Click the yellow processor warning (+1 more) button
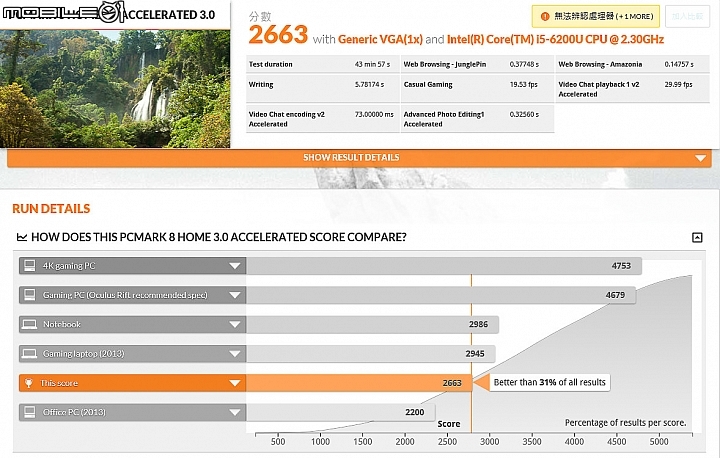Screen dimensions: 720x458 596,17
